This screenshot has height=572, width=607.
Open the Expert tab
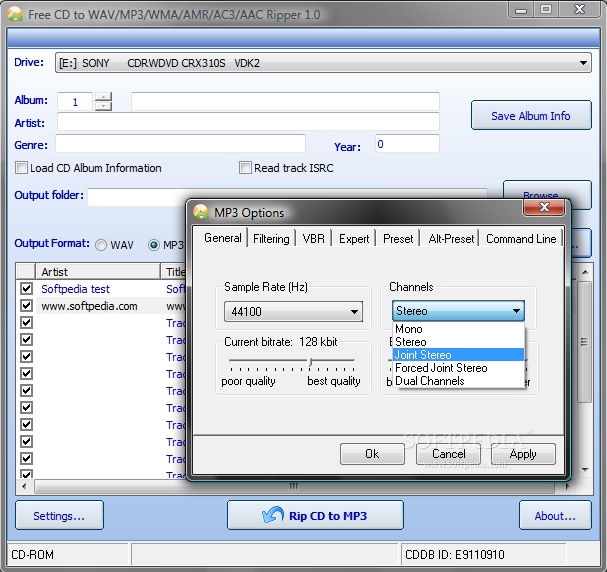[x=354, y=239]
